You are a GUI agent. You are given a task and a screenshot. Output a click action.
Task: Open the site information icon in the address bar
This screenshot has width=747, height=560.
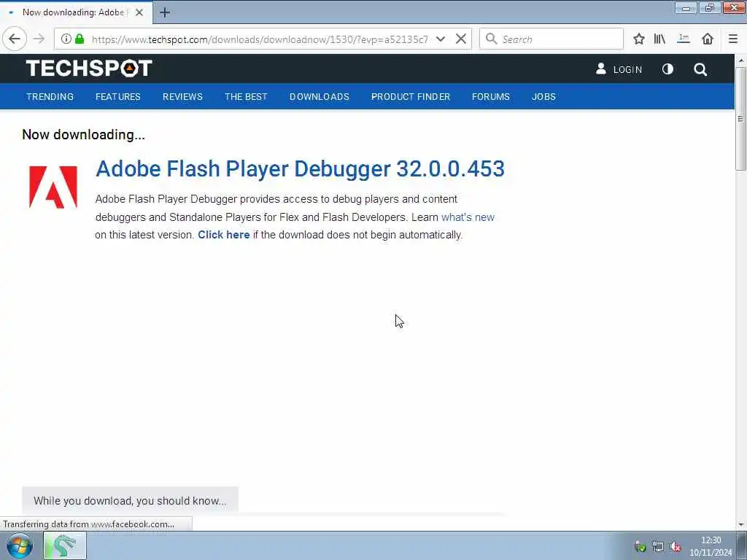pyautogui.click(x=66, y=39)
